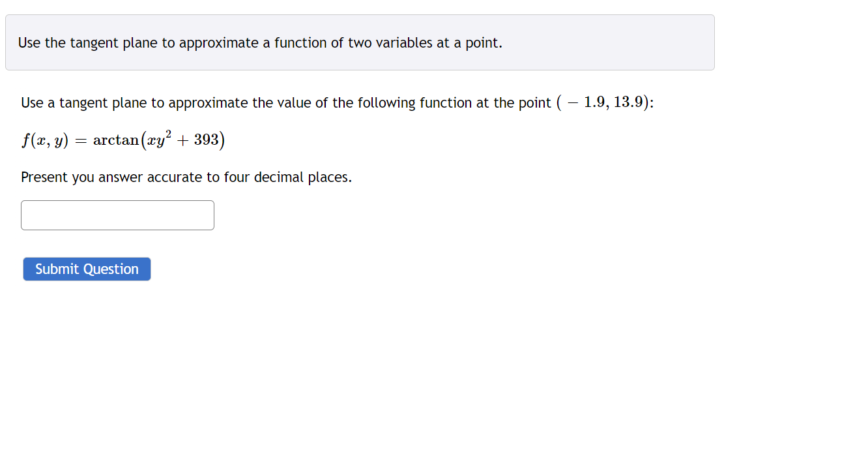Click the exponent 2 in xy²
This screenshot has height=454, width=868.
[171, 131]
